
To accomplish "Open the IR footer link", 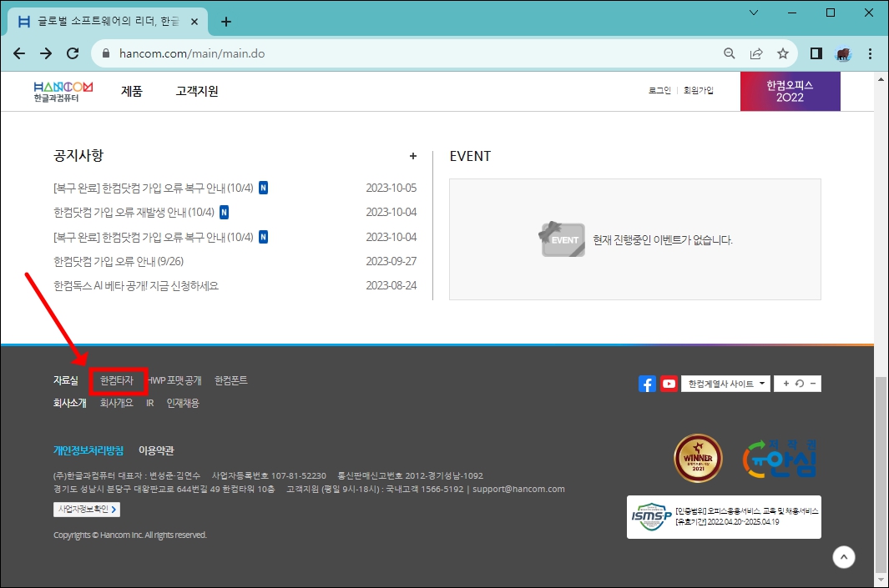I will 149,403.
